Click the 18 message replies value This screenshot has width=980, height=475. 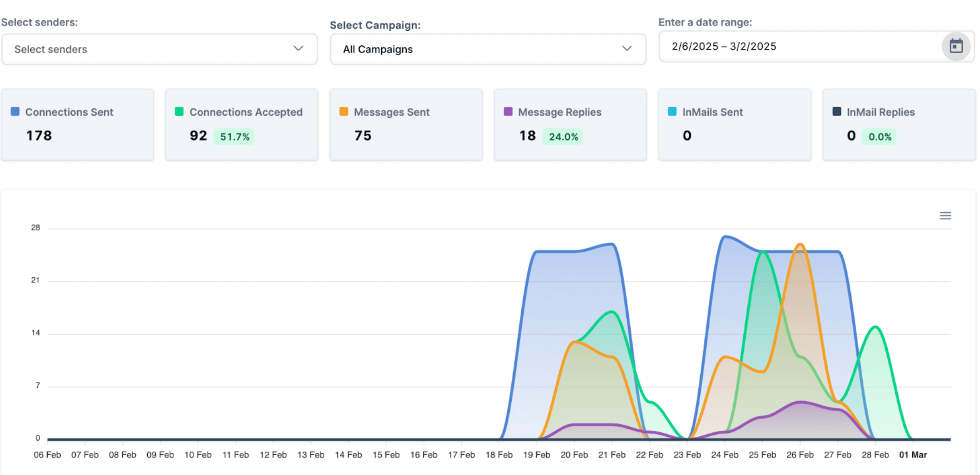tap(527, 136)
